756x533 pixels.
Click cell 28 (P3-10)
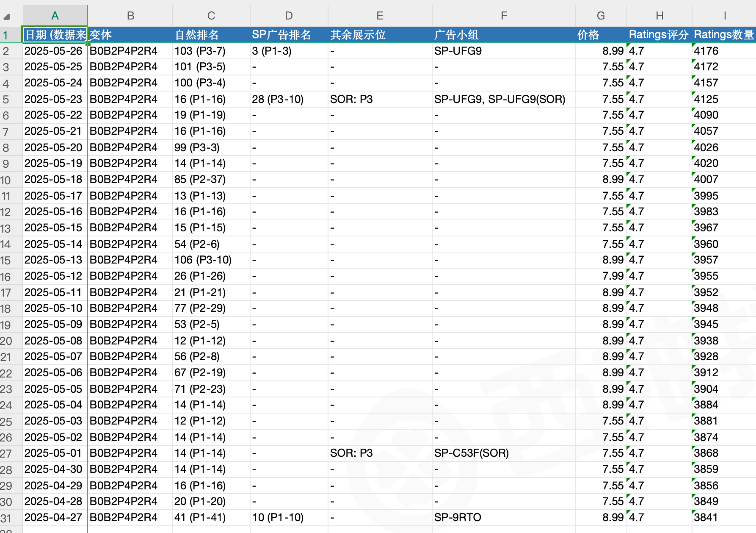point(289,99)
